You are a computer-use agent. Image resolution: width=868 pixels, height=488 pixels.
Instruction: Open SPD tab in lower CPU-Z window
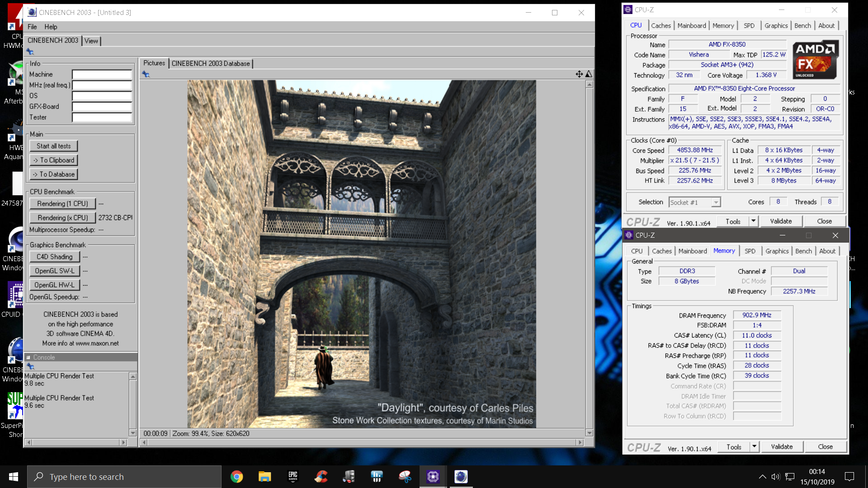coord(750,251)
